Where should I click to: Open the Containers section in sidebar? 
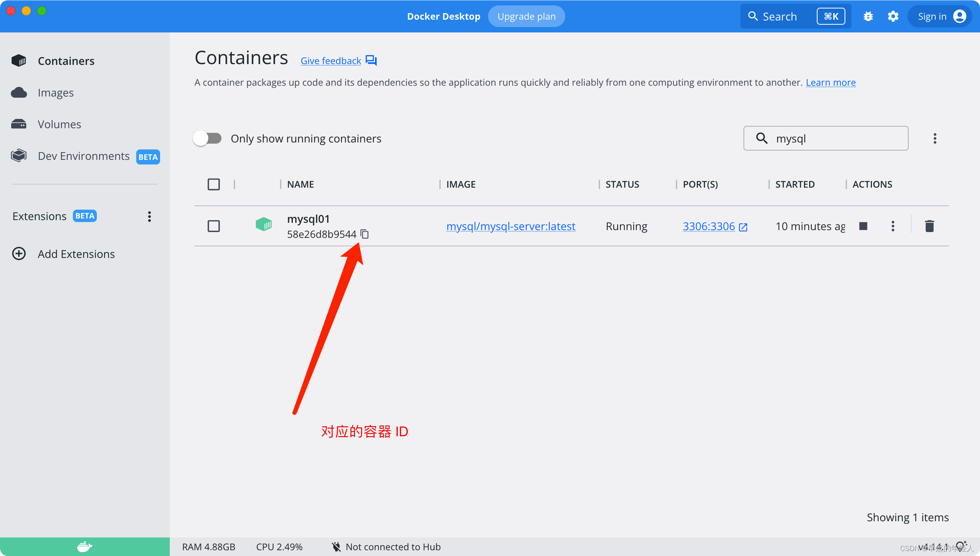[x=66, y=61]
